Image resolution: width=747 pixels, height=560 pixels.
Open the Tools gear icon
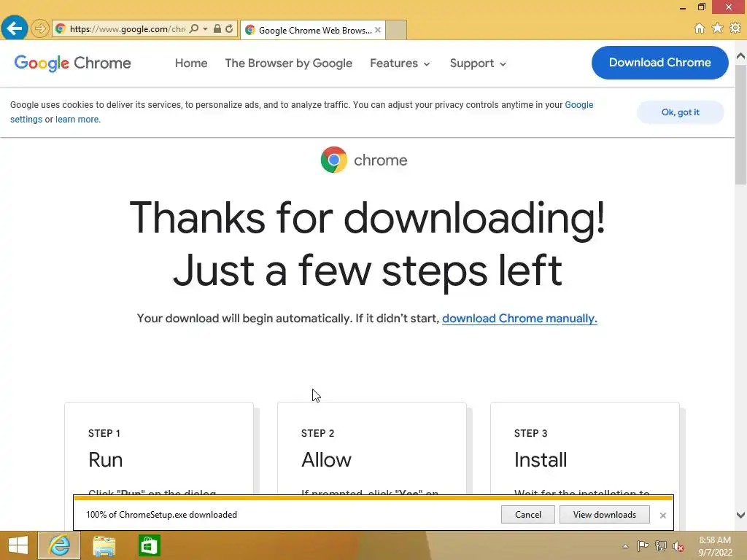tap(735, 28)
